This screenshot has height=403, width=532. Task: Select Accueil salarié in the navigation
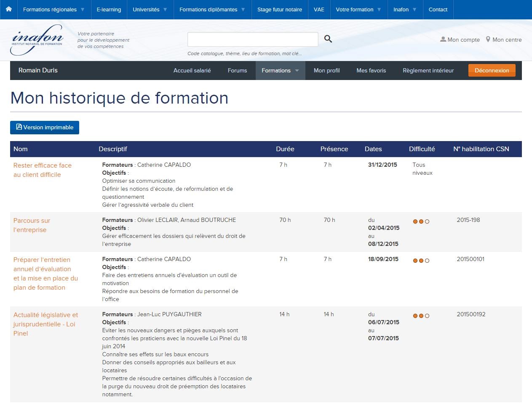tap(192, 70)
